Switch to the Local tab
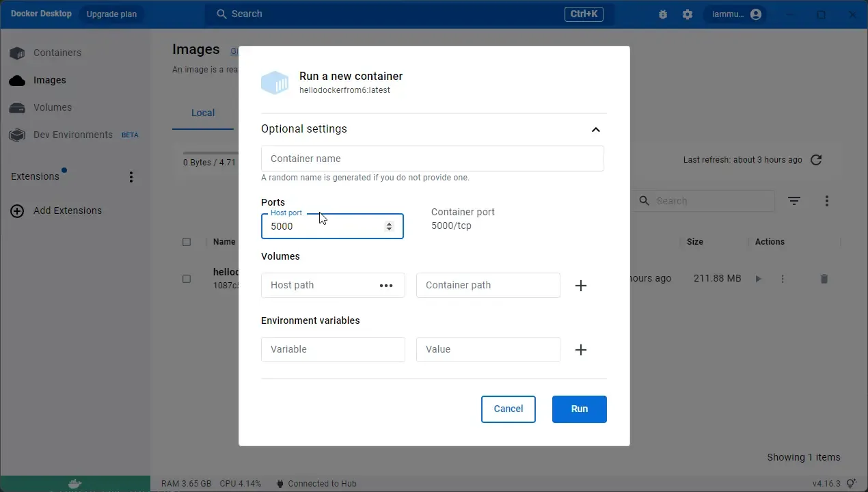The width and height of the screenshot is (868, 492). click(202, 113)
